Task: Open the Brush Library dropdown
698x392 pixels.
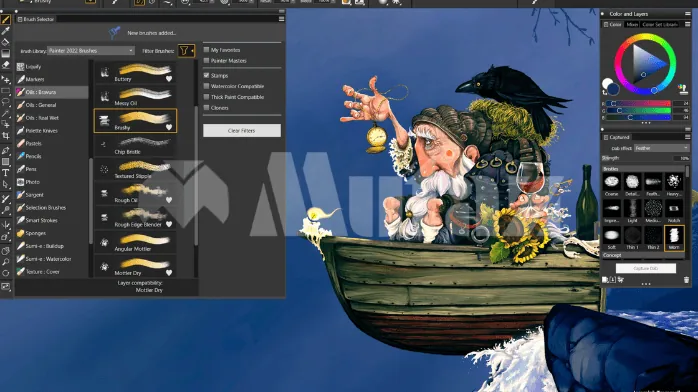Action: [91, 51]
